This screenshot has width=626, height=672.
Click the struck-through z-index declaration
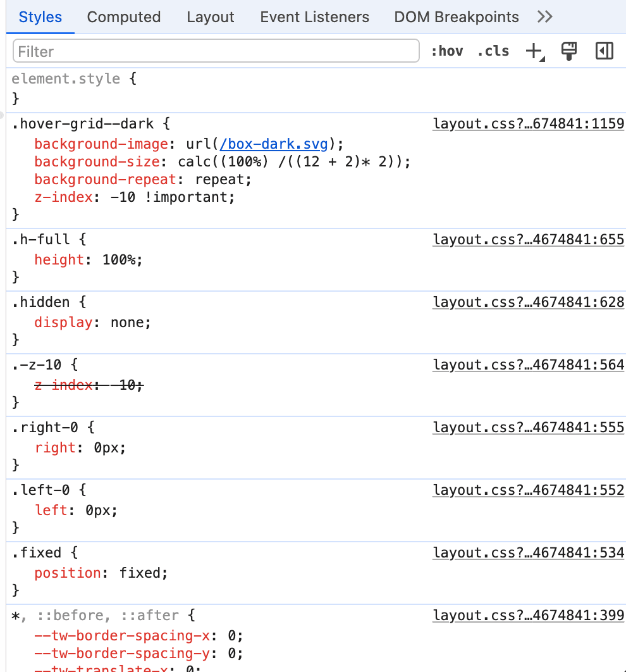89,385
